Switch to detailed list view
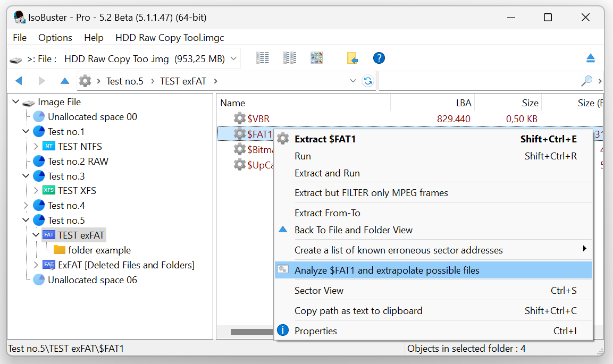613x364 pixels. point(263,58)
